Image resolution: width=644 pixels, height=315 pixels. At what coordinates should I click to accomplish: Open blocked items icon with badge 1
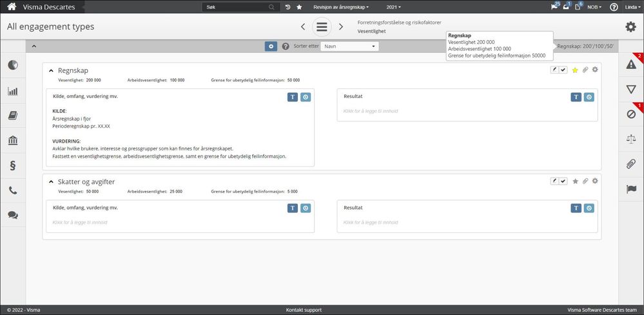(x=631, y=114)
